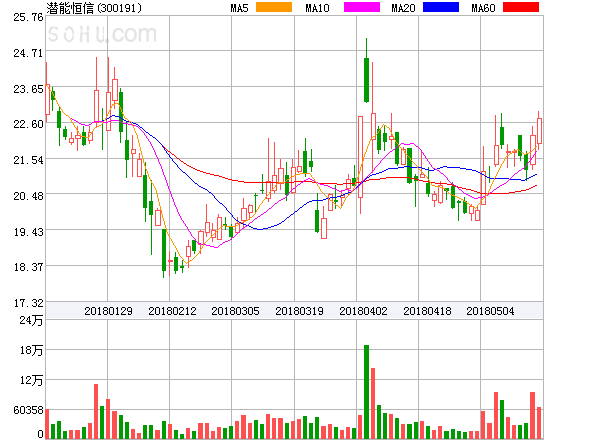Click the magenta MA10 legend swatch
The width and height of the screenshot is (600, 440).
pos(362,7)
